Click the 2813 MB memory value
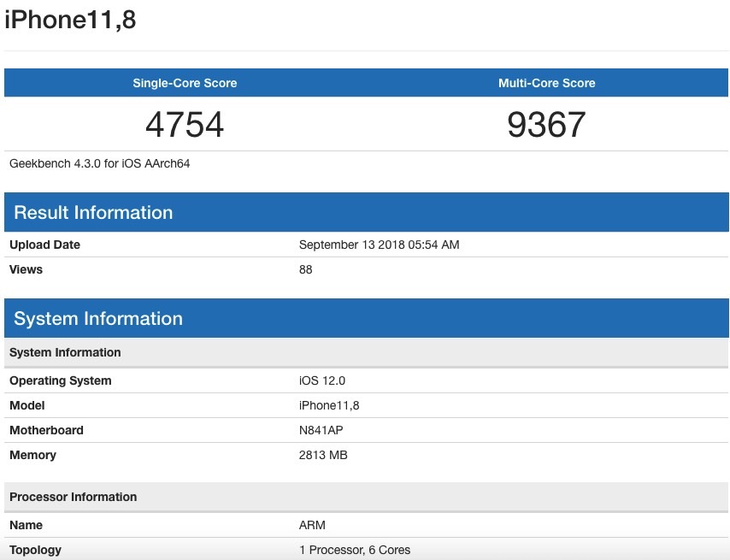Image resolution: width=730 pixels, height=560 pixels. (x=323, y=455)
